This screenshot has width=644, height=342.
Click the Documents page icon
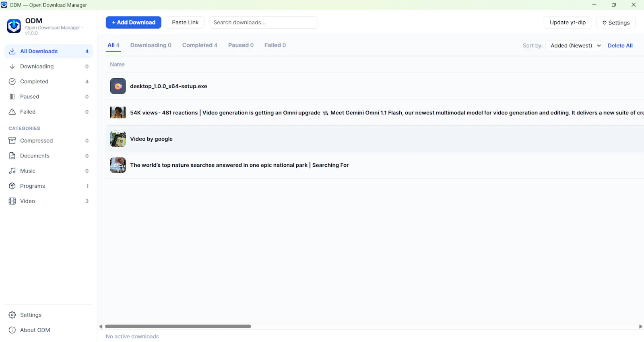click(x=12, y=156)
